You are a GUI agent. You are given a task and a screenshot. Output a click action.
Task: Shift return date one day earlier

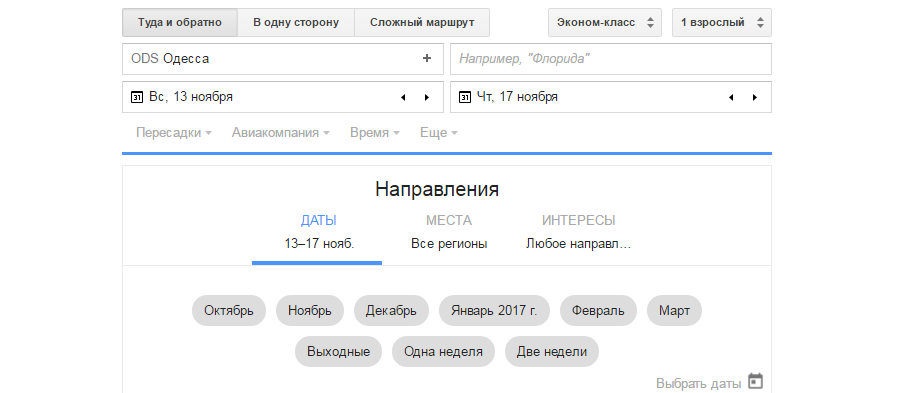(731, 98)
